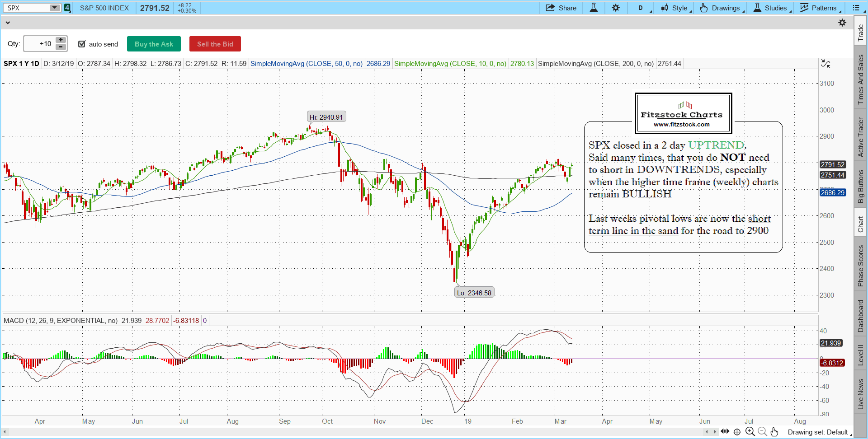Expand the Style dropdown menu
This screenshot has width=868, height=439.
tap(676, 8)
